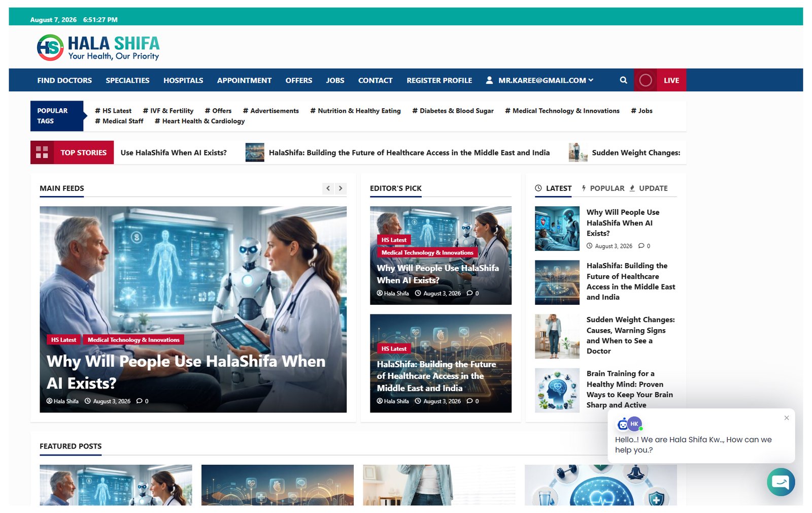
Task: Click the Top Stories grid icon
Action: (x=42, y=152)
